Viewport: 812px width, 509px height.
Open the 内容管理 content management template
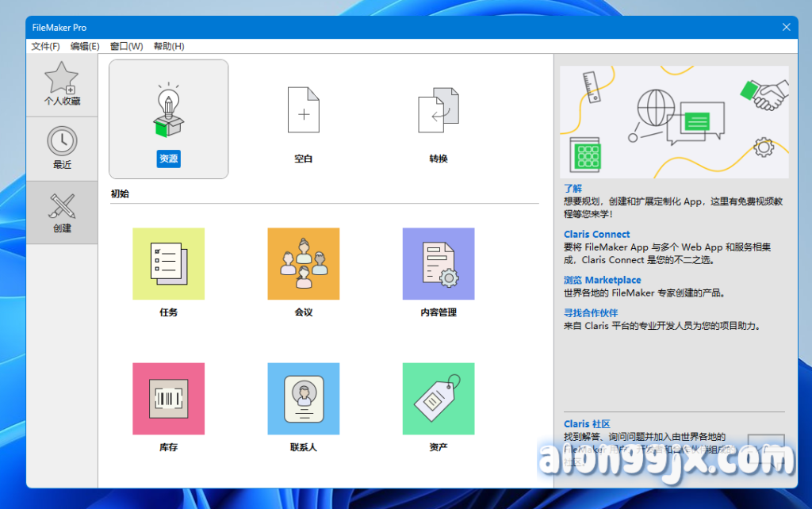tap(438, 264)
